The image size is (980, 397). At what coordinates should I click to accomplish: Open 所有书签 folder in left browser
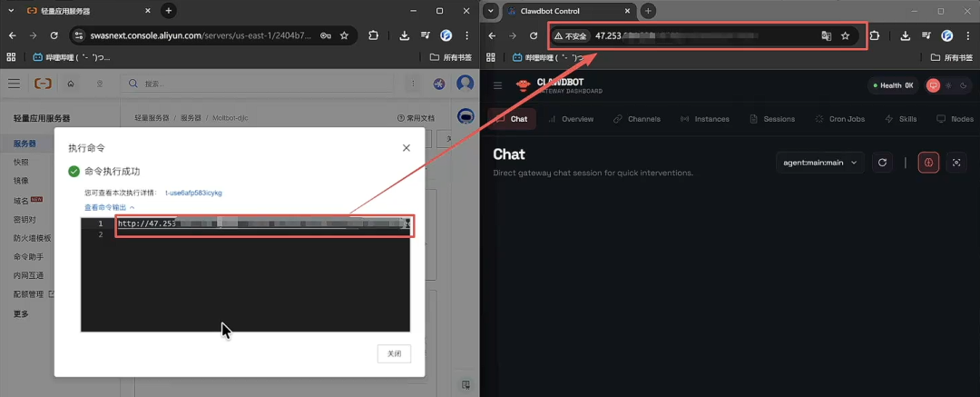click(451, 57)
